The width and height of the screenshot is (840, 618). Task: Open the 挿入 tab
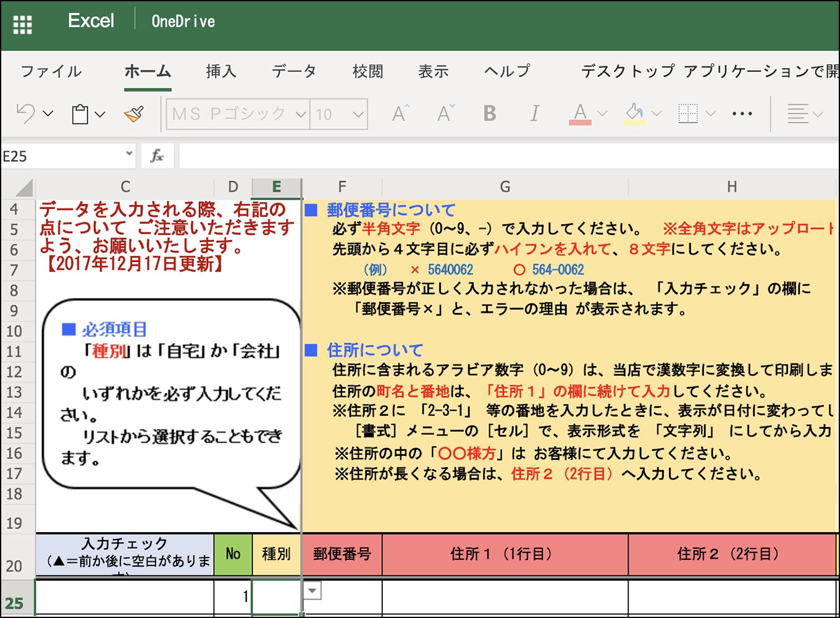tap(221, 72)
